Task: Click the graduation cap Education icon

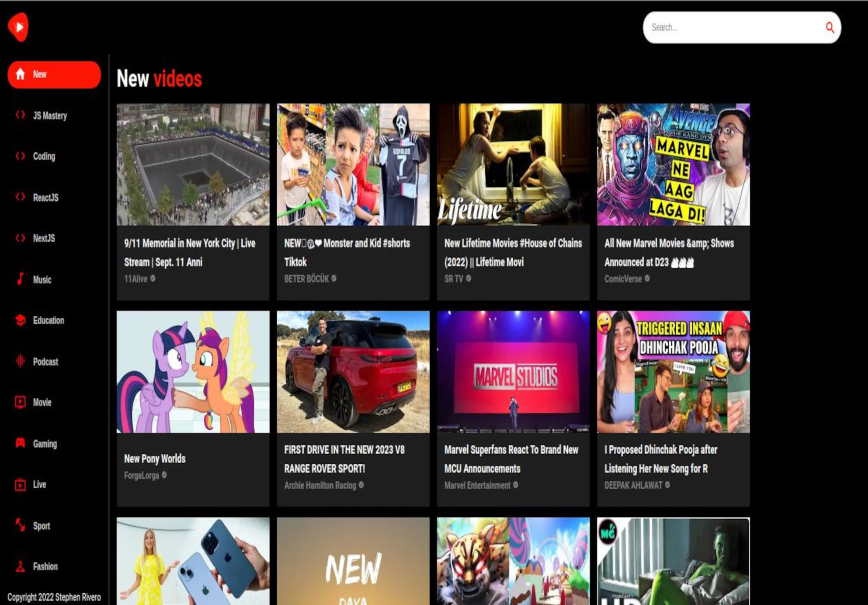Action: 20,320
